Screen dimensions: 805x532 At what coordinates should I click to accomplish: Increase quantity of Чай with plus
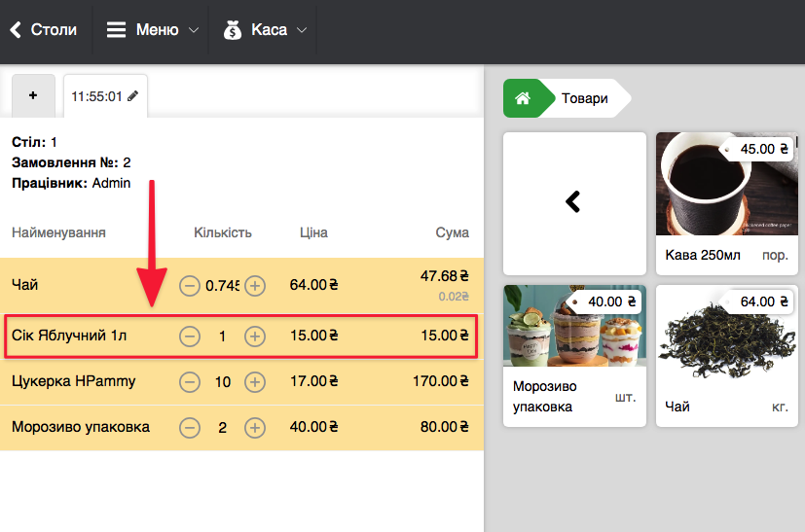[255, 286]
